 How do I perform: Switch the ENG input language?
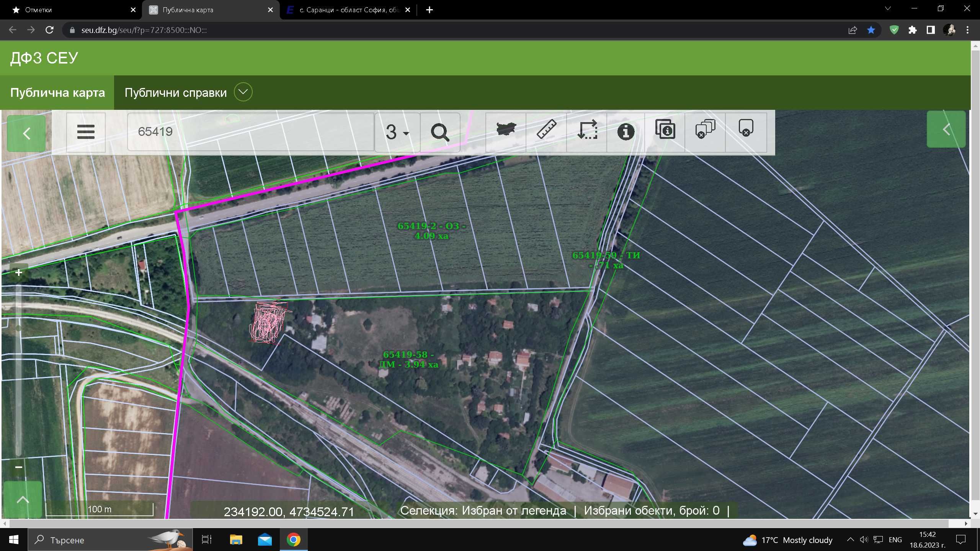click(895, 540)
